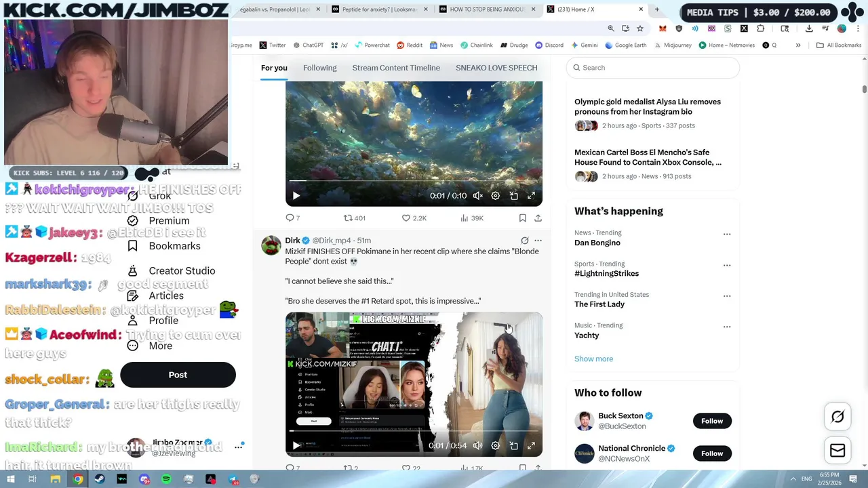This screenshot has width=868, height=488.
Task: Open options for The First Lady trend
Action: click(727, 296)
